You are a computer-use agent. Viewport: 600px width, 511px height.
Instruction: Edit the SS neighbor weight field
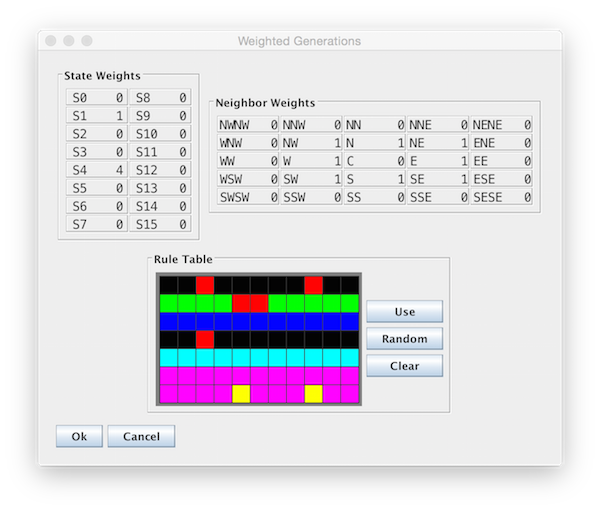tap(375, 197)
